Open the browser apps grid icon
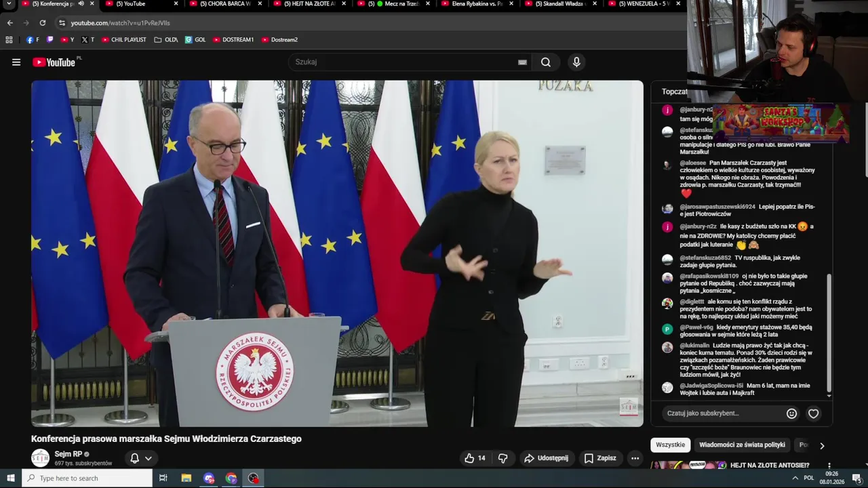This screenshot has height=488, width=868. coord(9,40)
